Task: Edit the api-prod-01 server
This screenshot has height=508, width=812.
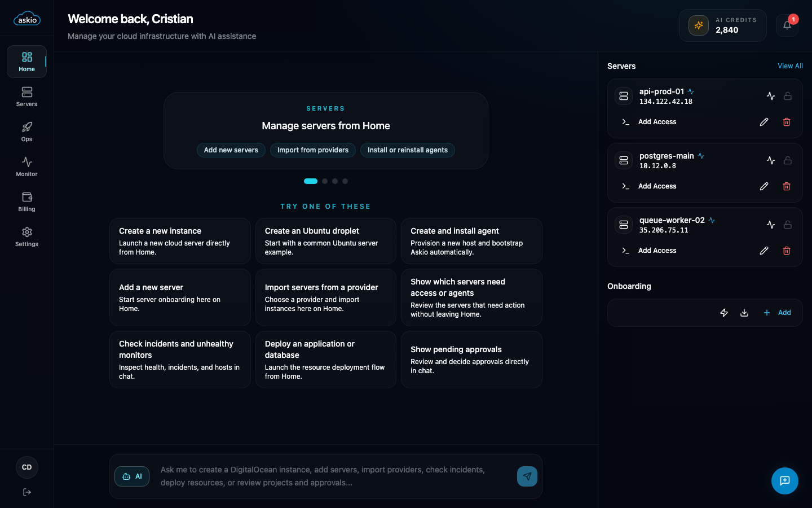Action: tap(764, 122)
